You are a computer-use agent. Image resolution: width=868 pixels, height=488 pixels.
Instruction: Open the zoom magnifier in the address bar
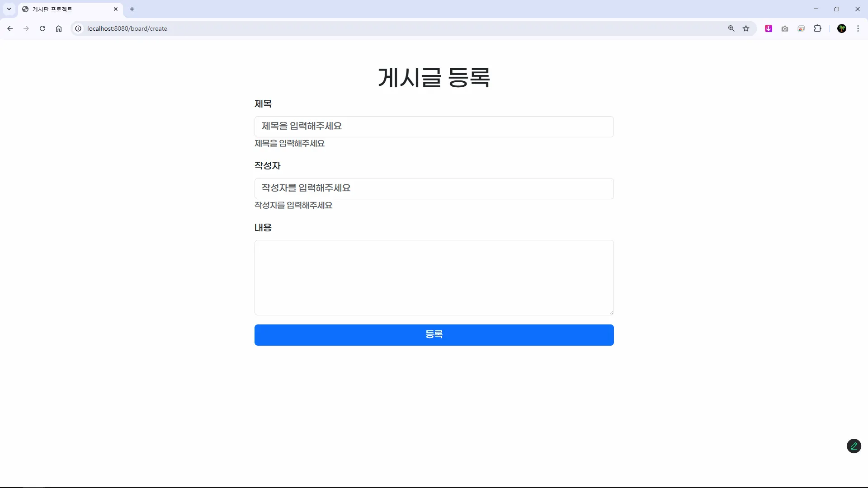pyautogui.click(x=731, y=28)
